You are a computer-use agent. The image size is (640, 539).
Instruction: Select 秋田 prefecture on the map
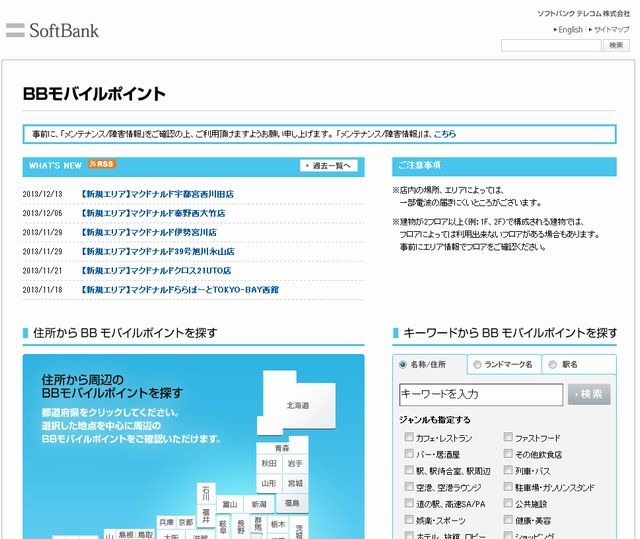click(x=269, y=464)
